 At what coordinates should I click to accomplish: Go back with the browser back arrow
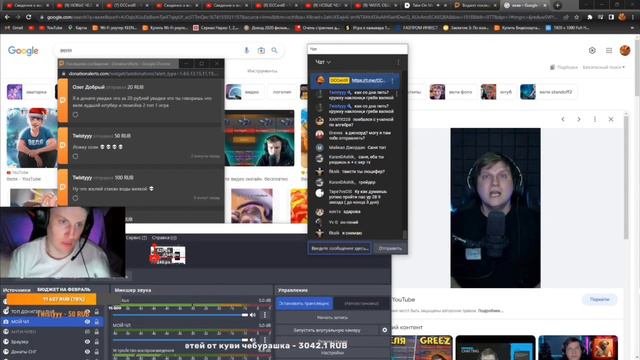pos(7,17)
